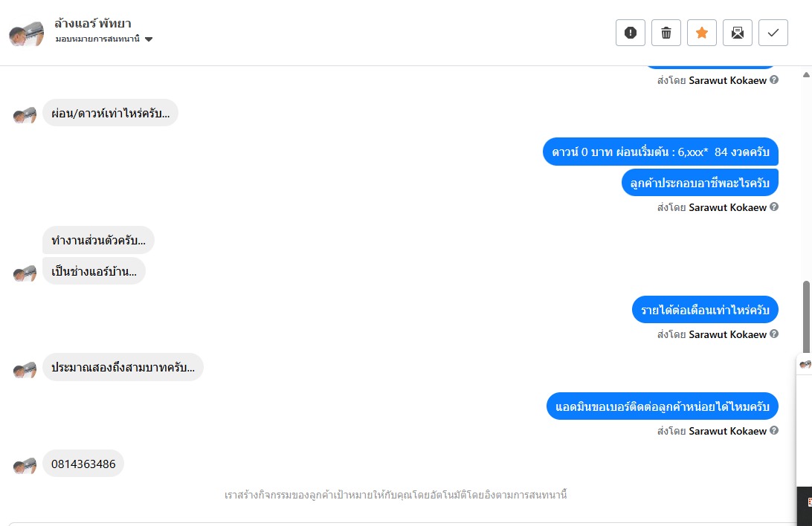Mark conversation done with the checkmark
The image size is (812, 526).
coord(773,33)
